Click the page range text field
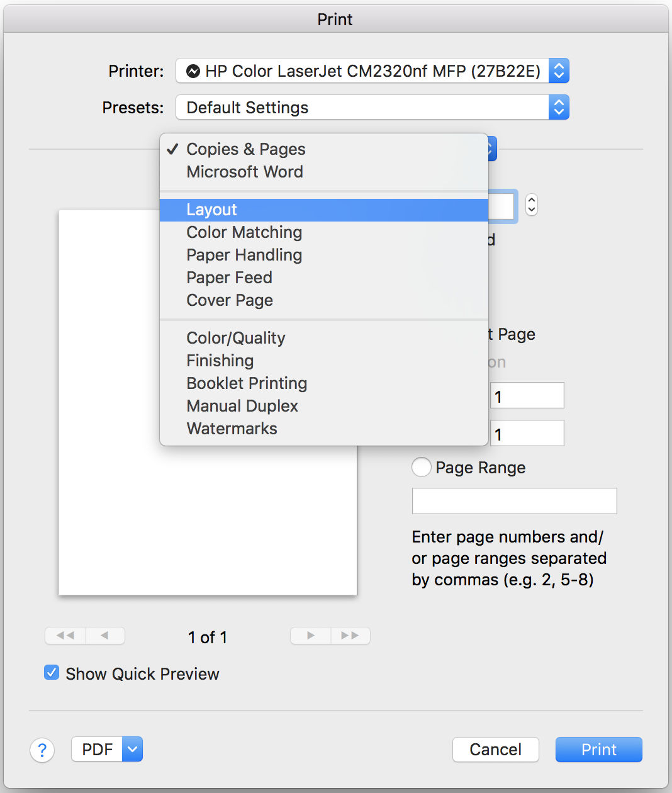Image resolution: width=672 pixels, height=793 pixels. pyautogui.click(x=514, y=501)
